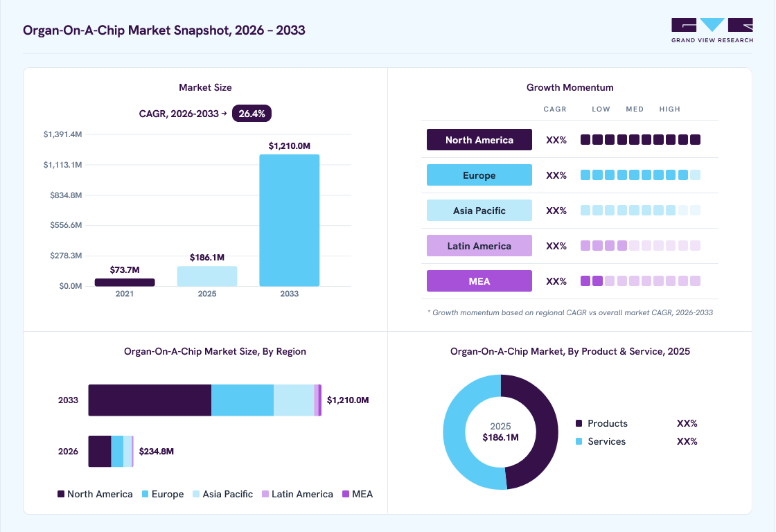Click the LOW column header
This screenshot has height=532, width=776.
(601, 109)
